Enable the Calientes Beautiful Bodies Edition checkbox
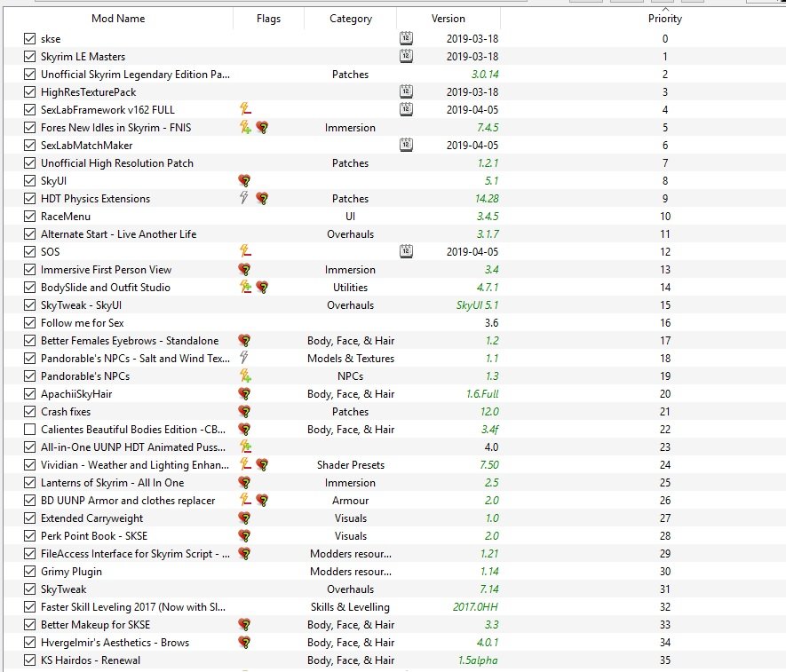Viewport: 786px width, 672px height. (29, 430)
